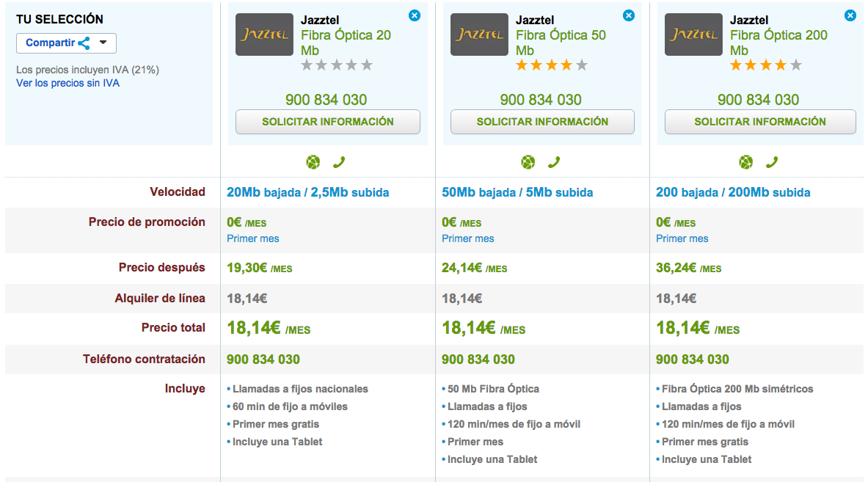Open the Fibra Óptica 200 Mb plan title

[778, 43]
